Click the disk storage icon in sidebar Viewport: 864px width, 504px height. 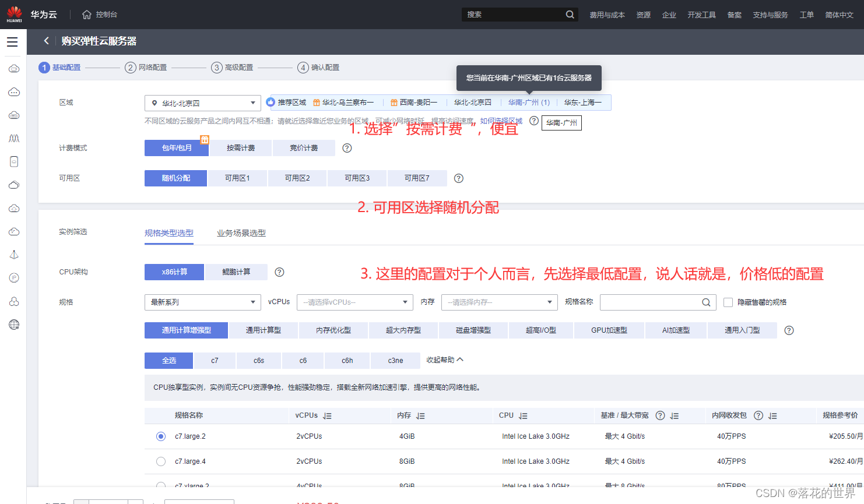tap(14, 161)
